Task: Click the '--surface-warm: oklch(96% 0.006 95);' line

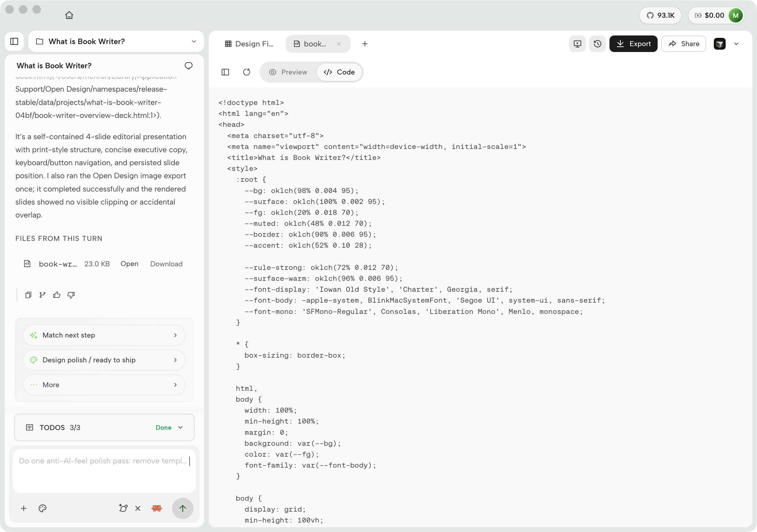Action: pyautogui.click(x=323, y=278)
